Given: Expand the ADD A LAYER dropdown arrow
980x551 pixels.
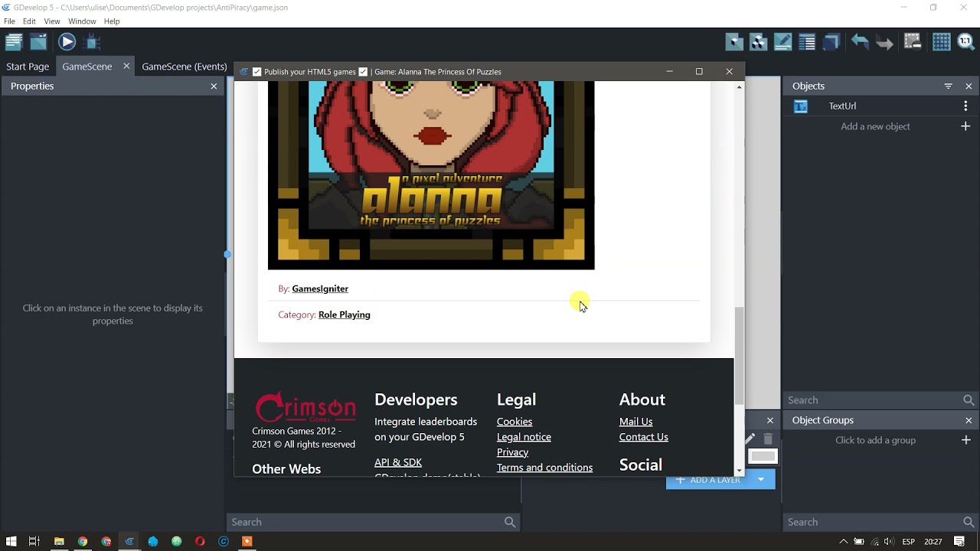Looking at the screenshot, I should click(x=761, y=480).
